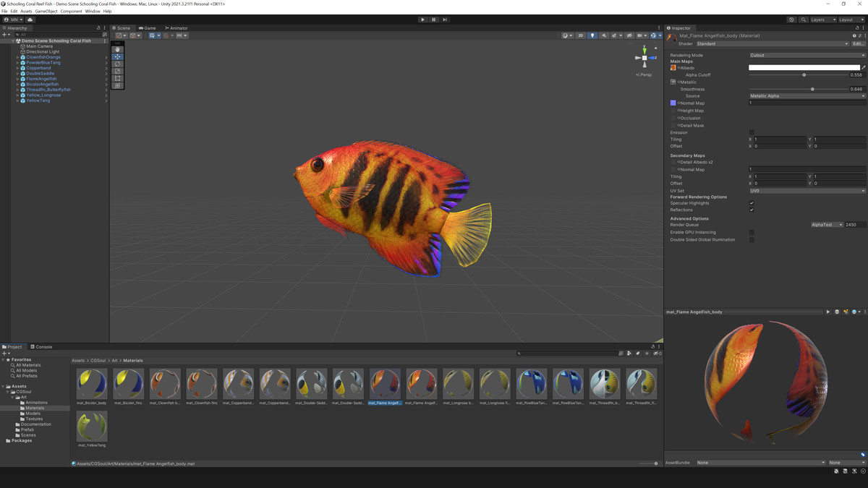Click the Albedo texture thumbnail slot
Screen dimensions: 868x488
673,67
